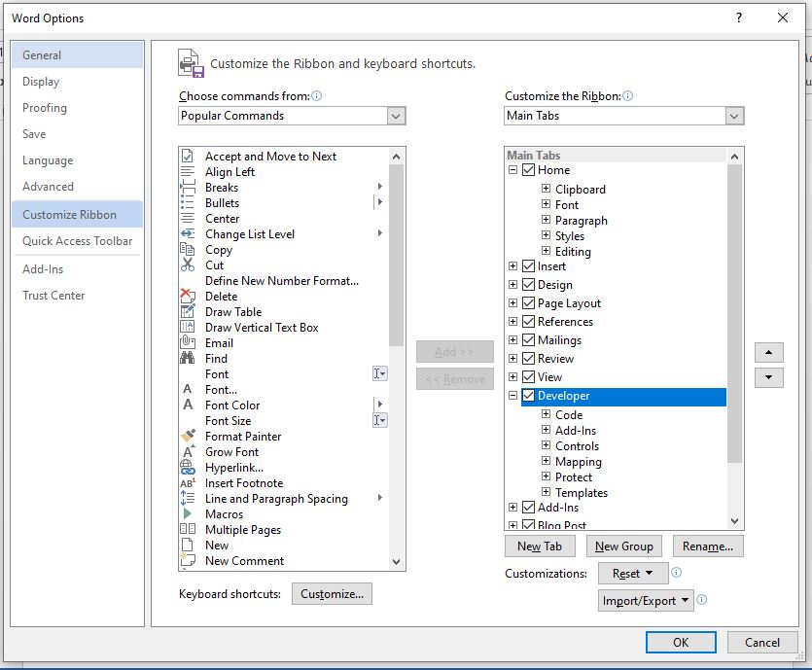The height and width of the screenshot is (670, 812).
Task: Click the Macros play icon
Action: point(188,513)
